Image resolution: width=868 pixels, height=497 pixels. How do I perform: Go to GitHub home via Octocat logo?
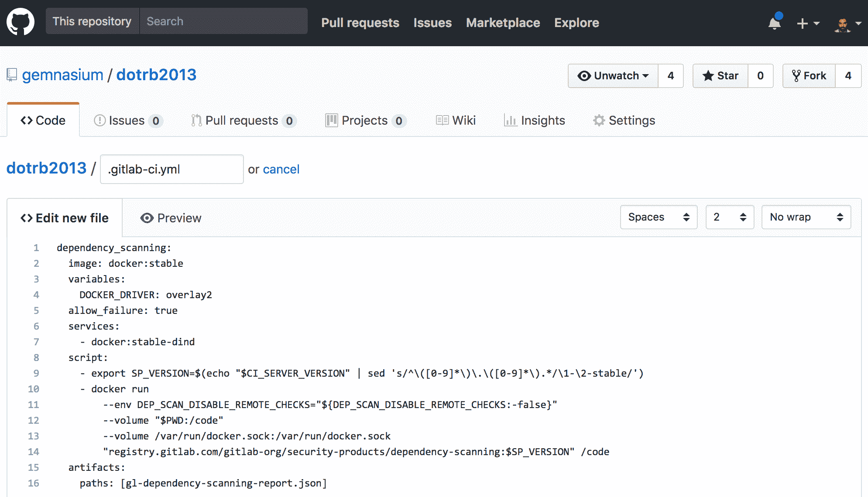(x=20, y=22)
